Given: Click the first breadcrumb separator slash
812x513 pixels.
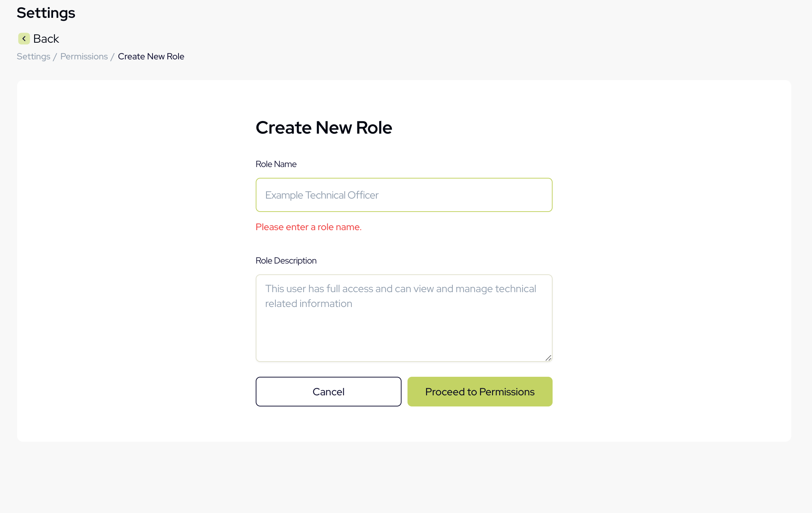Looking at the screenshot, I should [x=55, y=56].
